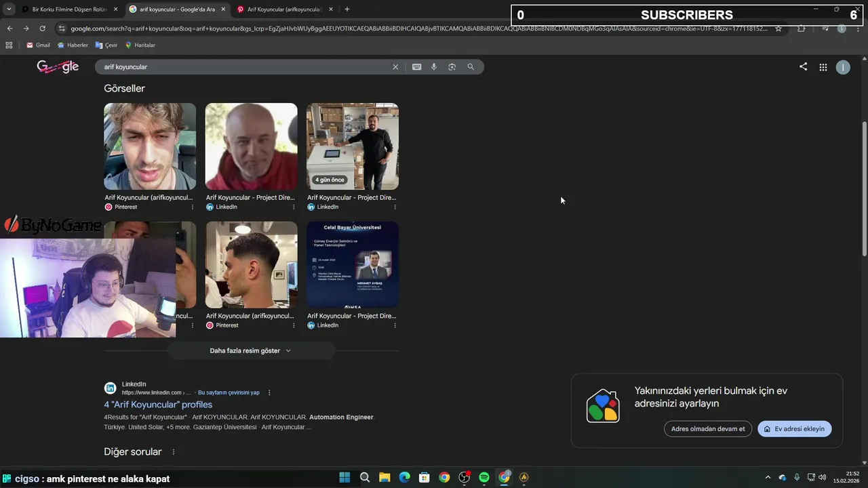
Task: Open the on-screen keyboard input tool
Action: click(x=416, y=67)
